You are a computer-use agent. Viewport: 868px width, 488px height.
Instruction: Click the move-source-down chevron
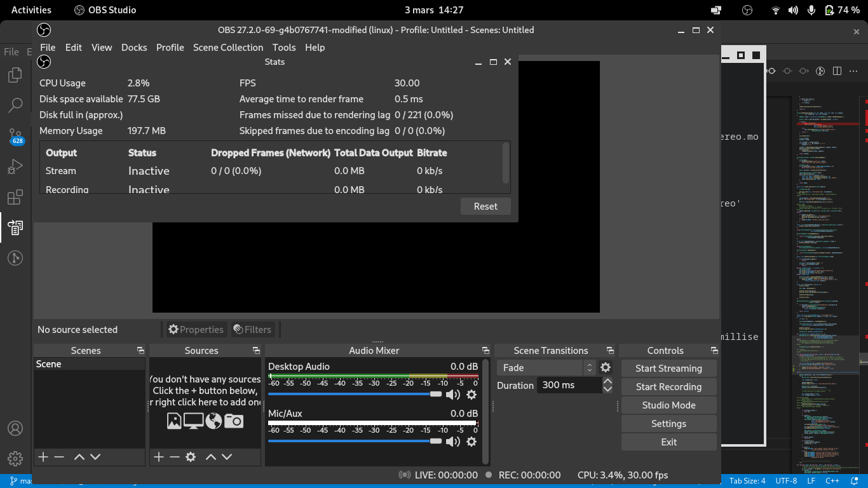[226, 457]
